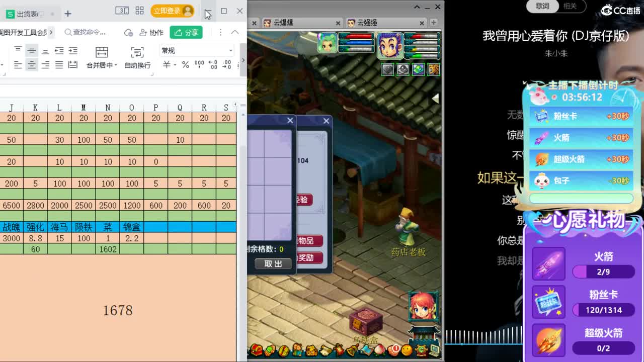Image resolution: width=644 pixels, height=362 pixels.
Task: Click the green-haired pet portrait
Action: point(327,43)
